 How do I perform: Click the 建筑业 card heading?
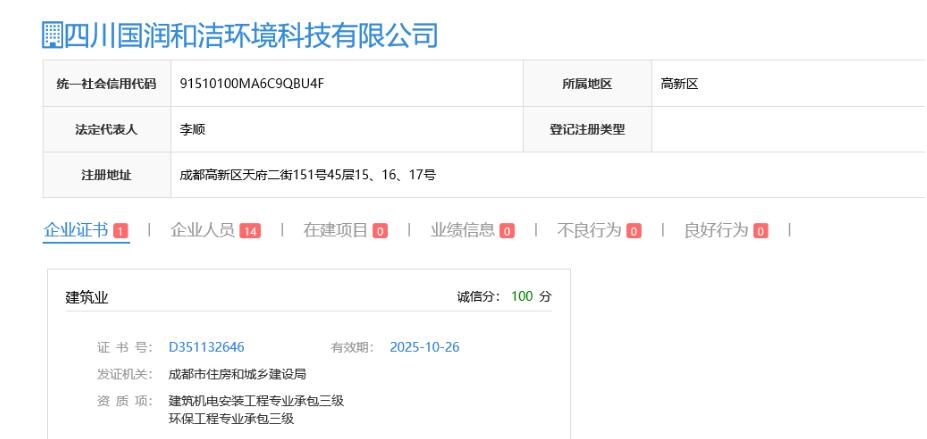coord(87,297)
